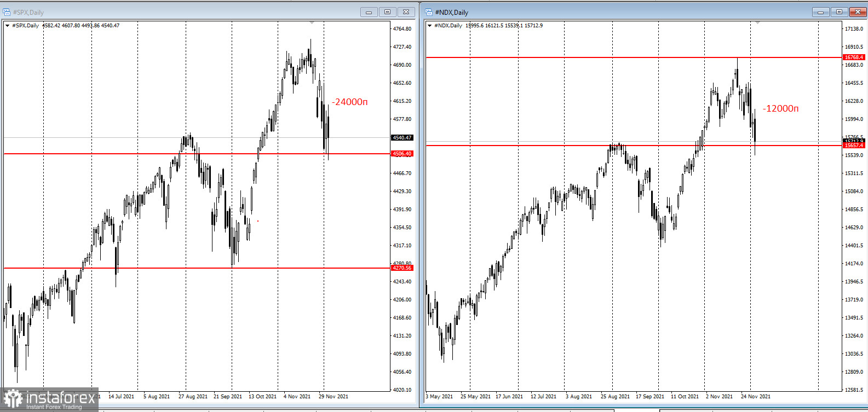Click the 4615.20 price scale value
This screenshot has width=868, height=412.
(x=402, y=101)
